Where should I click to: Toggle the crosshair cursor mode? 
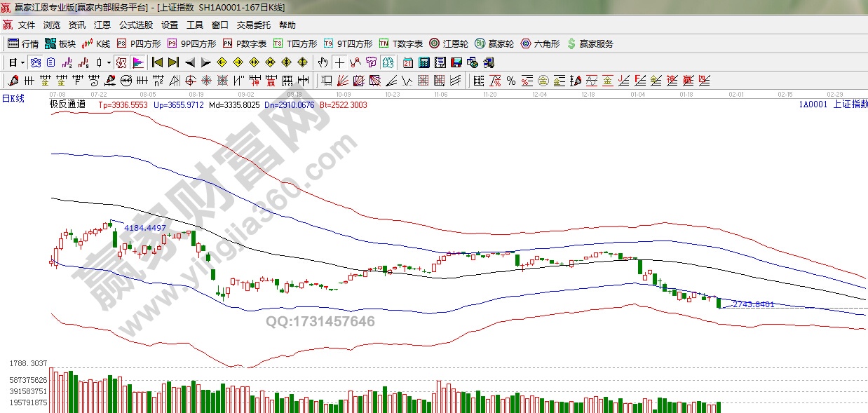[339, 62]
